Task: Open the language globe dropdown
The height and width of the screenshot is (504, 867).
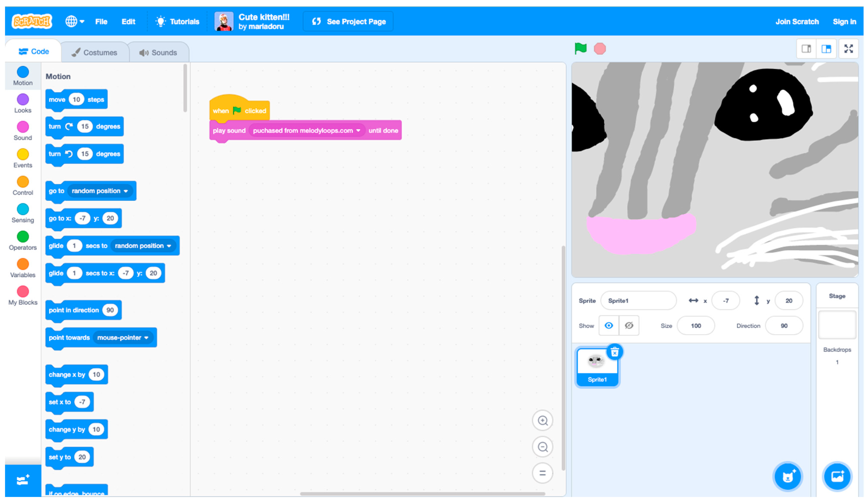Action: pyautogui.click(x=75, y=21)
